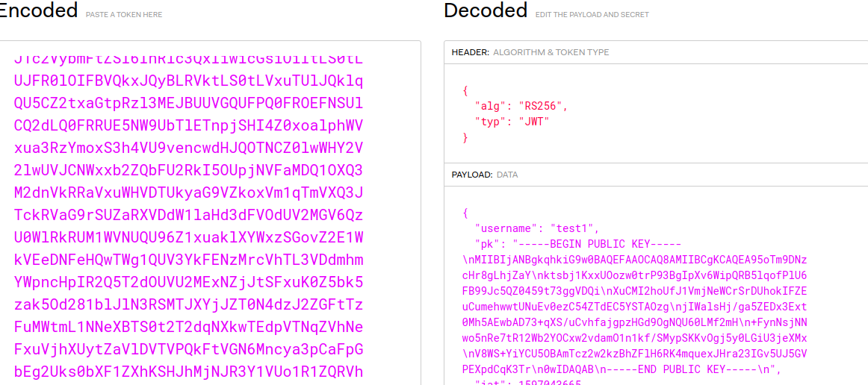The width and height of the screenshot is (868, 385).
Task: Click inside the Encoded token text area
Action: (211, 213)
